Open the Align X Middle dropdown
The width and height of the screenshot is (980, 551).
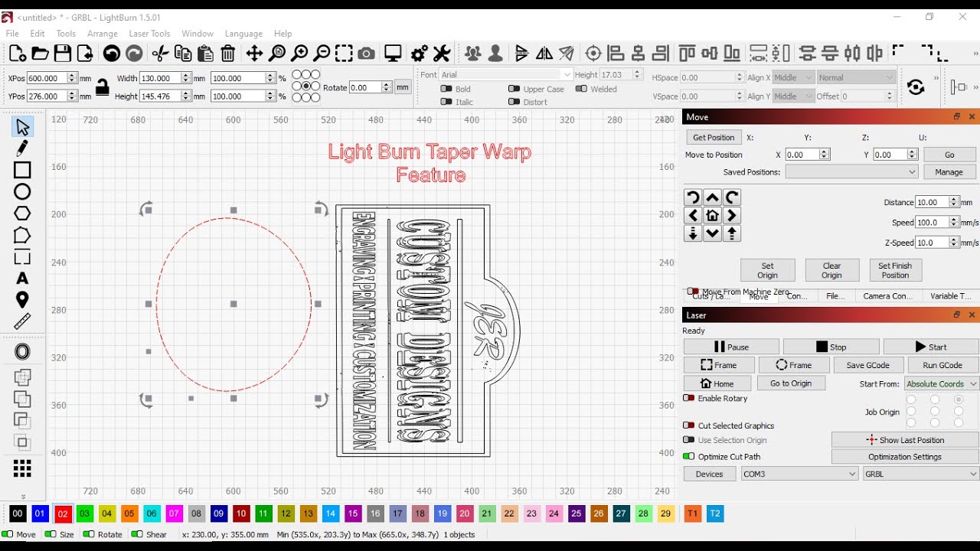coord(793,77)
